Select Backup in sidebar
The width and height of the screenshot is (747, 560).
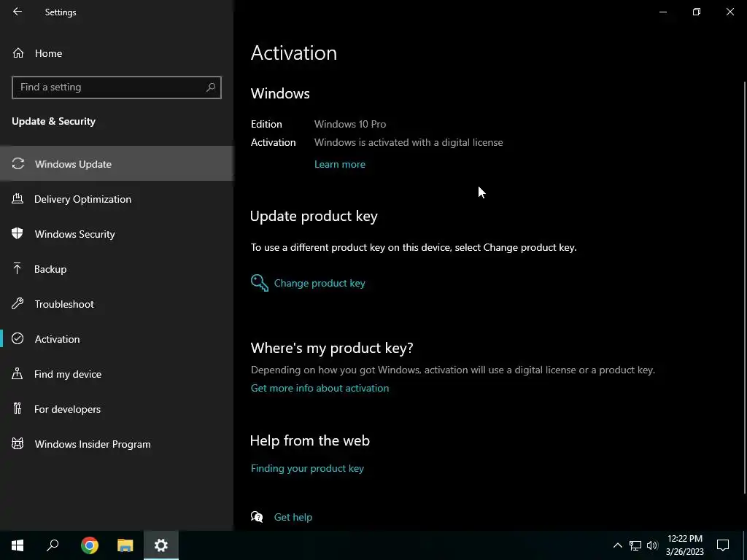point(117,269)
